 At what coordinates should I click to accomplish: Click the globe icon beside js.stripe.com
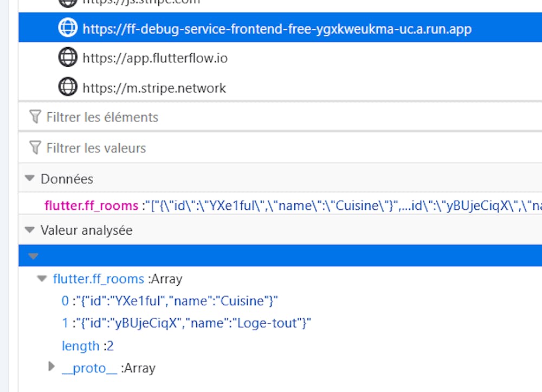pyautogui.click(x=67, y=2)
